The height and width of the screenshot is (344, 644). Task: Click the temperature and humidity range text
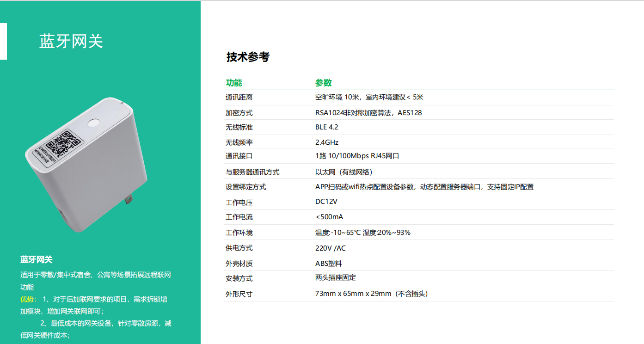pos(362,233)
